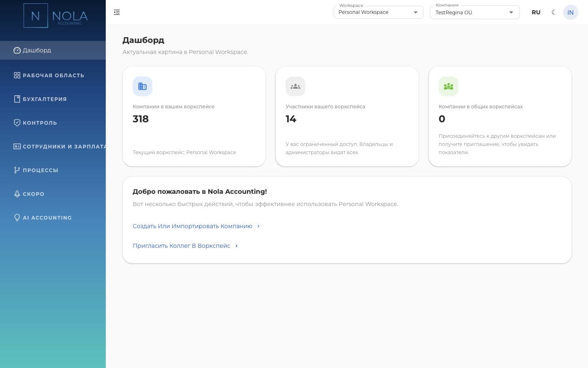Click the Присоединяйтесь к другим воркспейсам note
Image resolution: width=588 pixels, height=368 pixels.
click(x=497, y=144)
